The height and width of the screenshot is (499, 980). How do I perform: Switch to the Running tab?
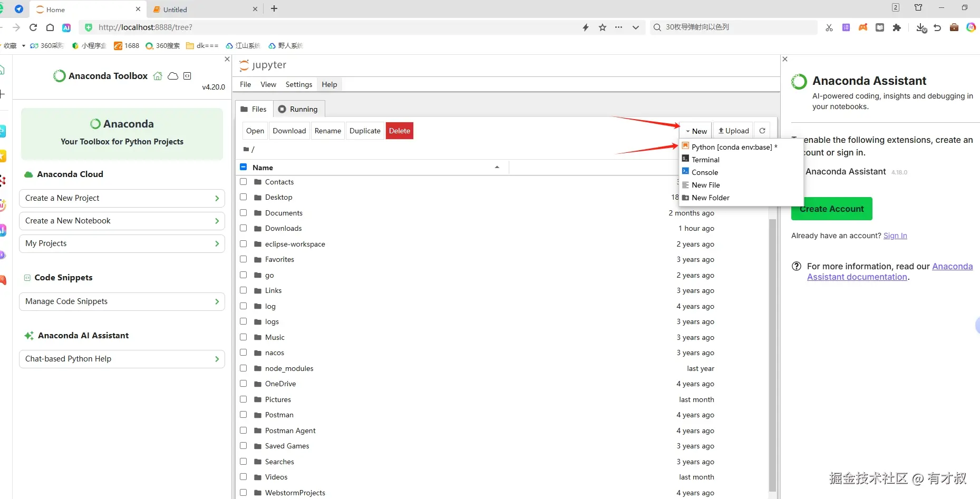[x=298, y=109]
